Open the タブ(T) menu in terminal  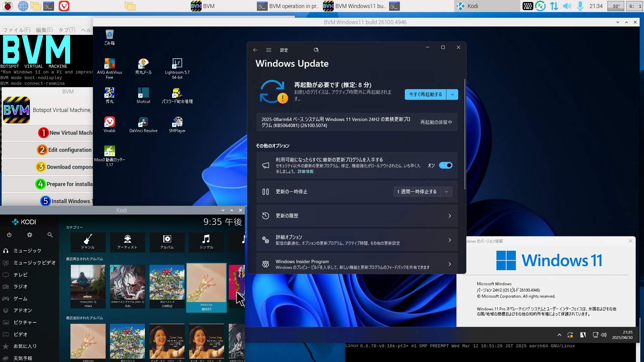point(67,30)
